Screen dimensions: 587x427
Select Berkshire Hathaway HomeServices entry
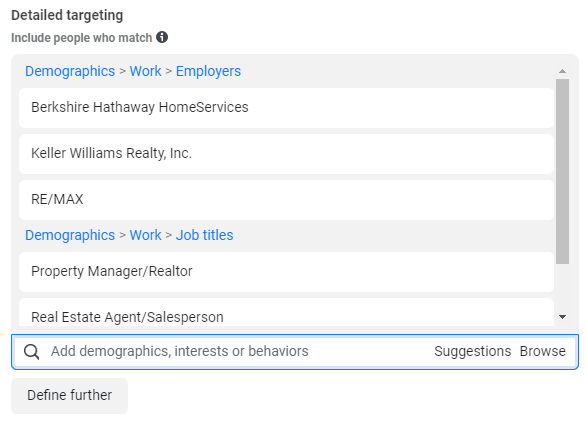286,108
